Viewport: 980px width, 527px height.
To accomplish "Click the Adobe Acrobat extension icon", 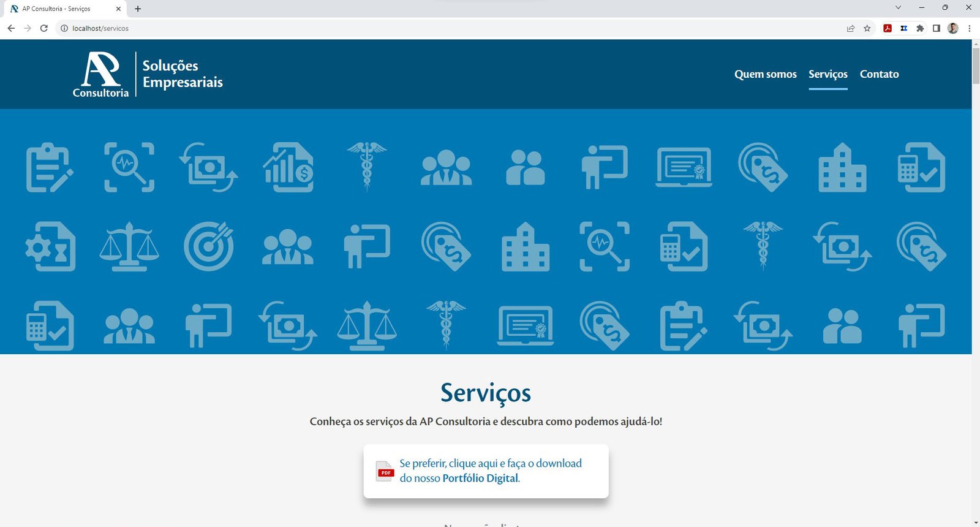I will click(888, 28).
